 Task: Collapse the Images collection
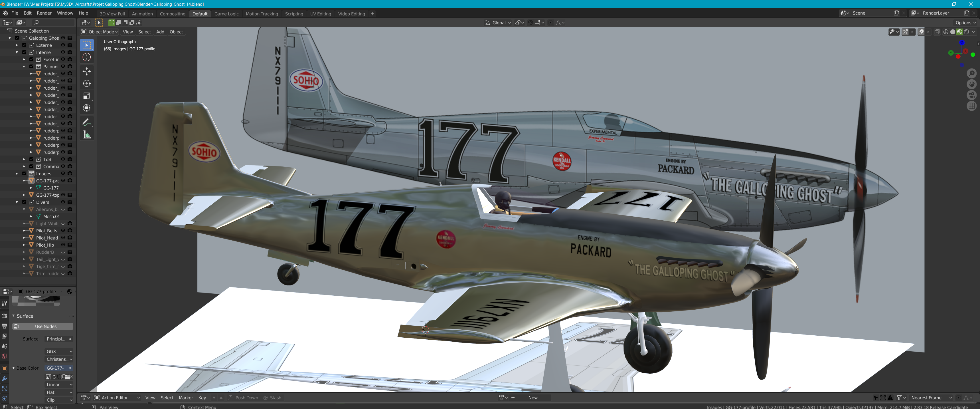(x=17, y=174)
